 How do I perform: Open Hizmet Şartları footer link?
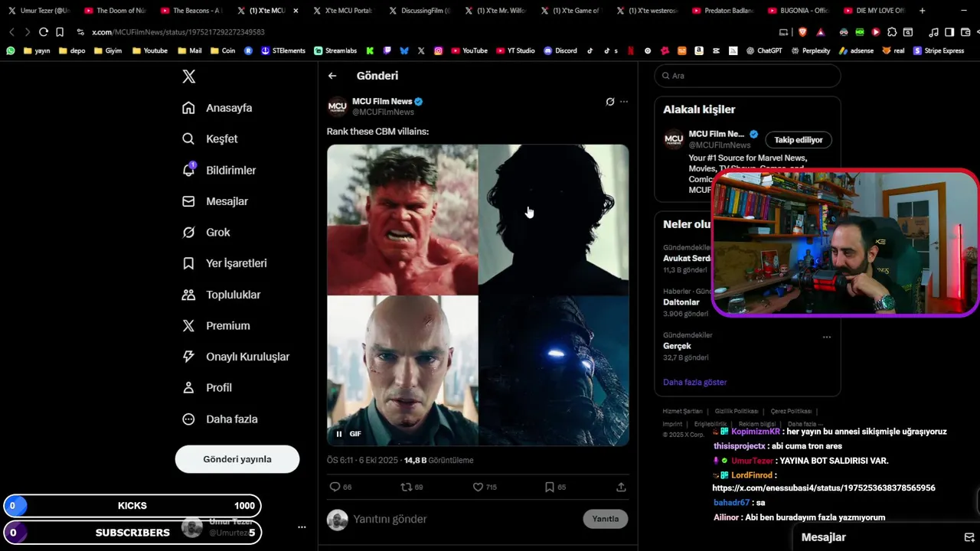[x=682, y=412]
